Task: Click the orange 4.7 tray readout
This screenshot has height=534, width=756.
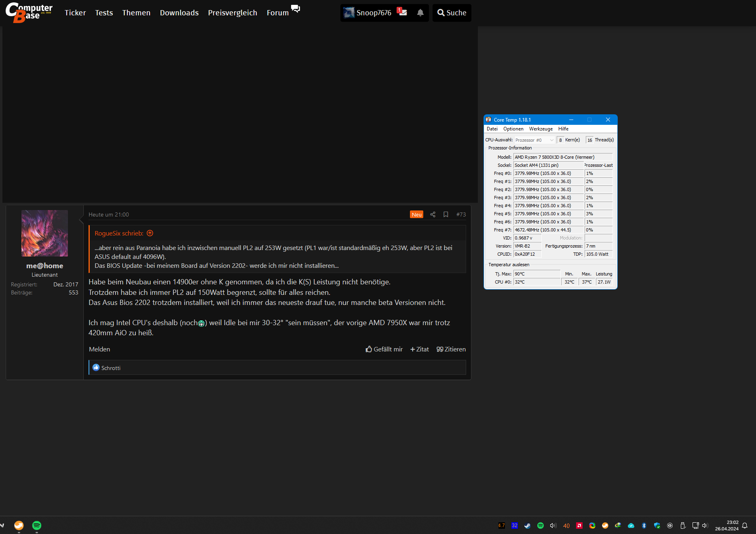Action: (502, 526)
